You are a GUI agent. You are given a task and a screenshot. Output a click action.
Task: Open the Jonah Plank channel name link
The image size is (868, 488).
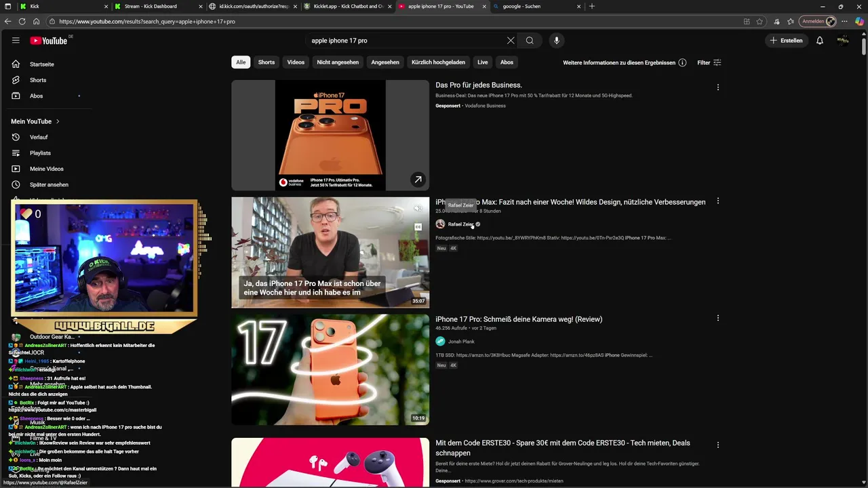click(x=461, y=342)
